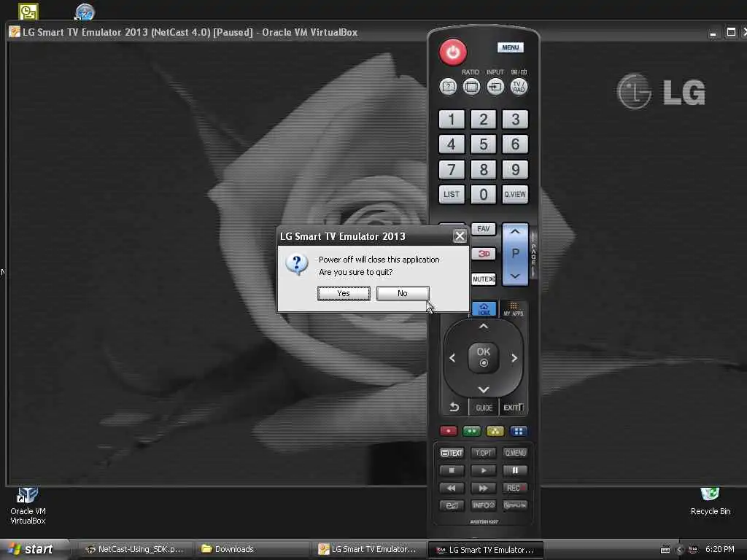
Task: Go to next channel with P up arrow
Action: (x=515, y=232)
